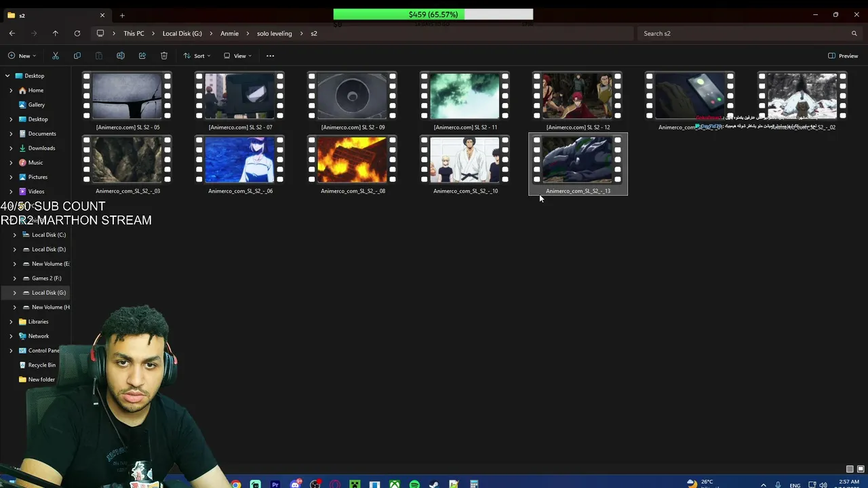Switch to large thumbnails view icon in status bar
The image size is (868, 488).
(861, 469)
